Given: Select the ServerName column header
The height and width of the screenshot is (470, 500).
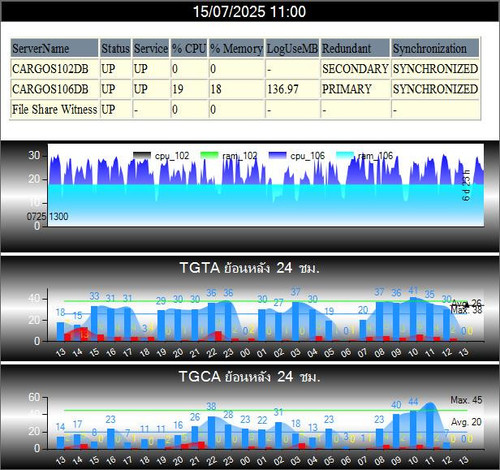Looking at the screenshot, I should tap(54, 48).
